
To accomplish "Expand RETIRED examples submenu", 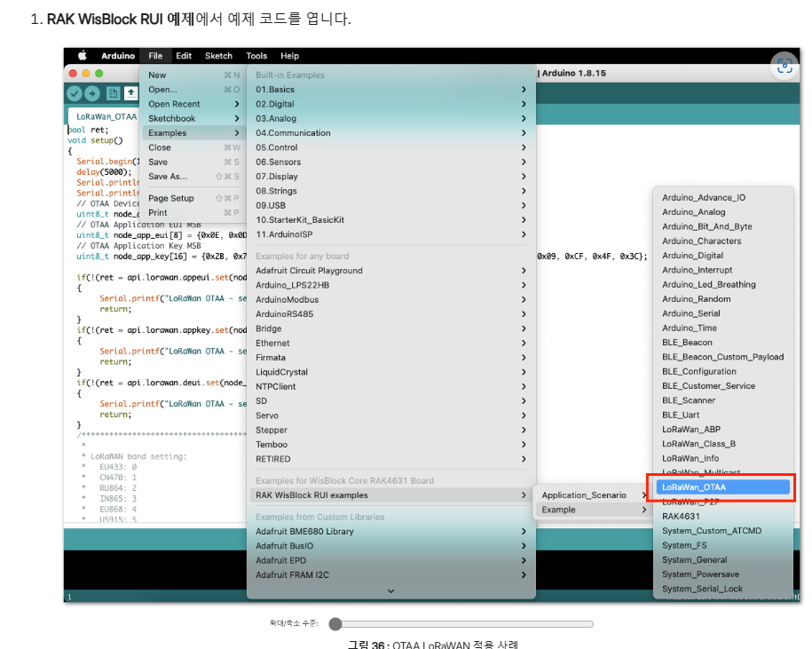I will point(391,459).
